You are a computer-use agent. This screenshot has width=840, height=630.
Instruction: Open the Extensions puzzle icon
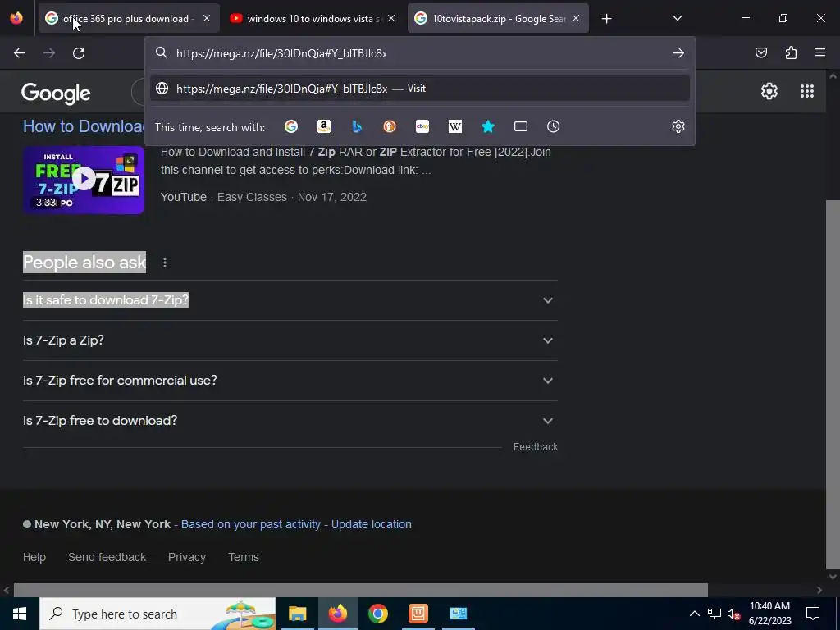click(x=791, y=52)
